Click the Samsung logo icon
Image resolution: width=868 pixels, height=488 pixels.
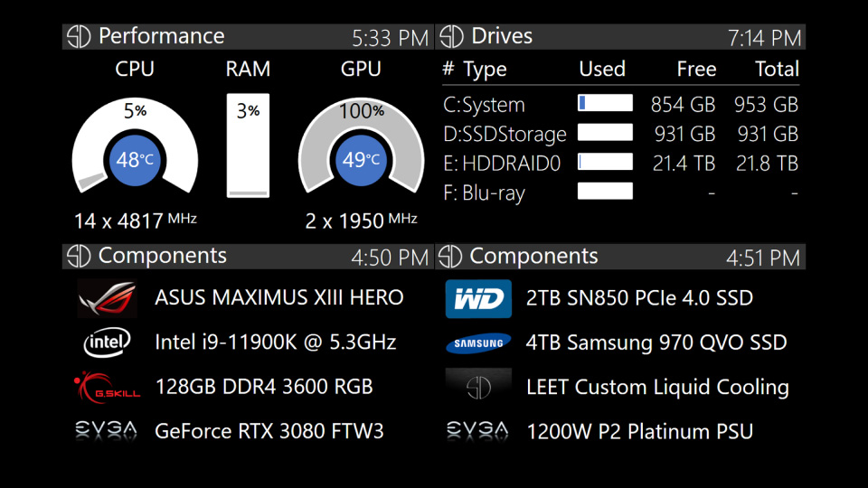(x=478, y=343)
